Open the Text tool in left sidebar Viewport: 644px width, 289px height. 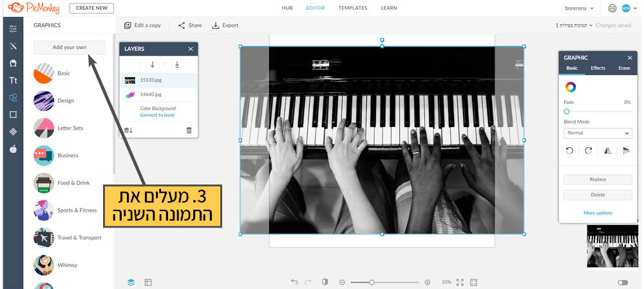(x=13, y=81)
